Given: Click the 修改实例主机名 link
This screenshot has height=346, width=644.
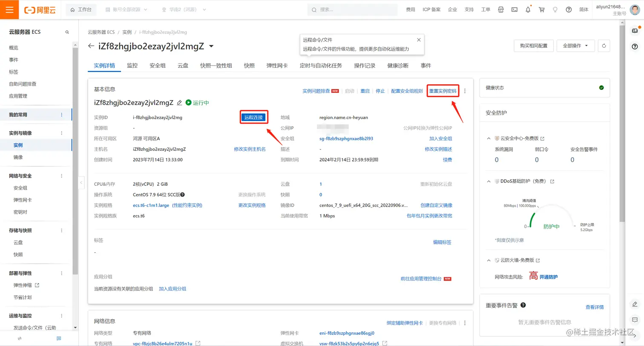Looking at the screenshot, I should (x=250, y=149).
